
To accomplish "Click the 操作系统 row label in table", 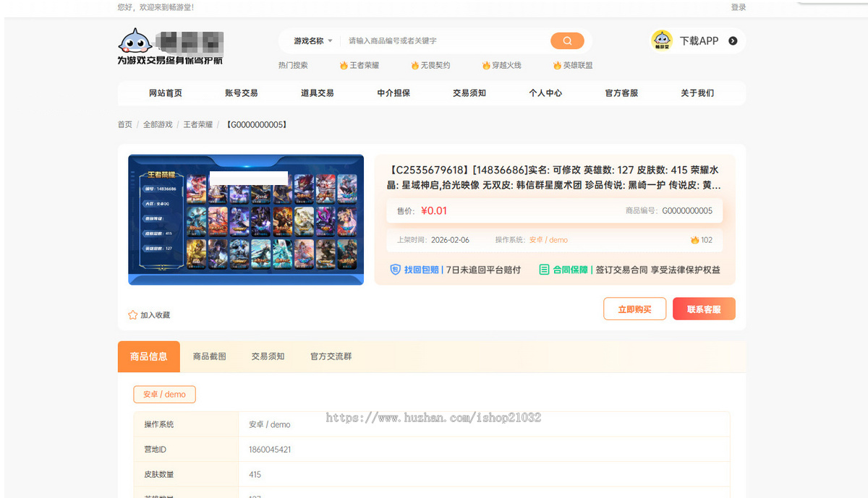I will point(159,424).
